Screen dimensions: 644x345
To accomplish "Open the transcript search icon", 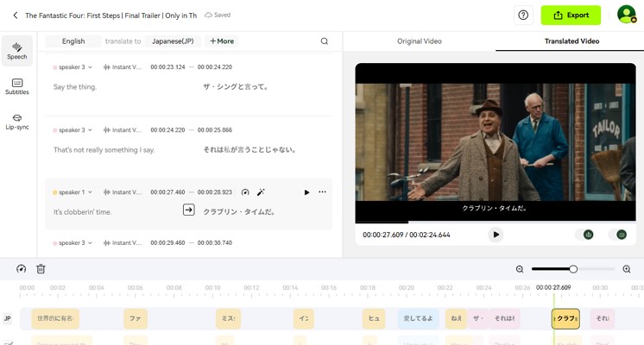I will click(324, 41).
